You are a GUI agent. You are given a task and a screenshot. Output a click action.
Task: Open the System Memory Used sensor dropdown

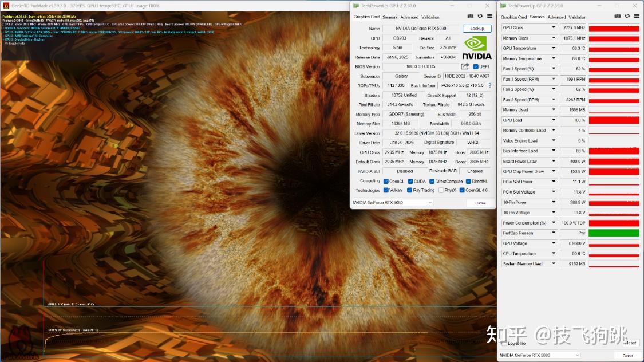[x=553, y=264]
